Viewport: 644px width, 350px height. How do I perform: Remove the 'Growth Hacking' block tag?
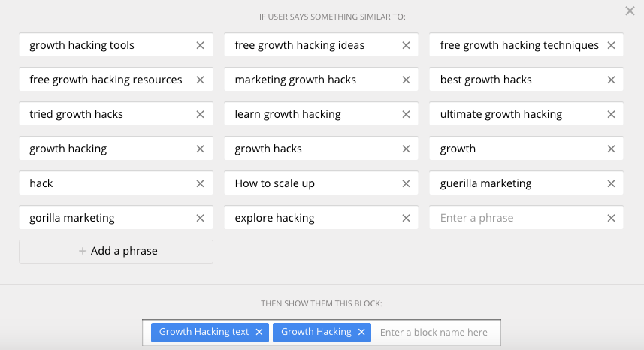point(361,332)
